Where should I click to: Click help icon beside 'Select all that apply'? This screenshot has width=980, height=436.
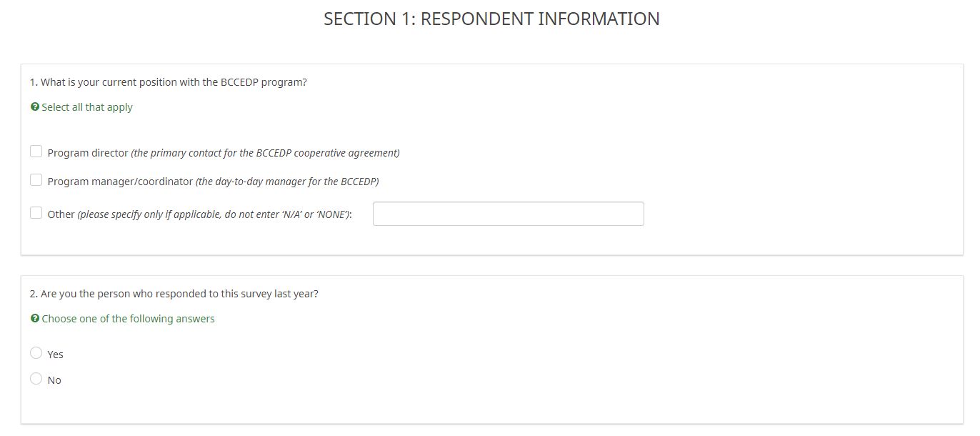click(x=34, y=107)
